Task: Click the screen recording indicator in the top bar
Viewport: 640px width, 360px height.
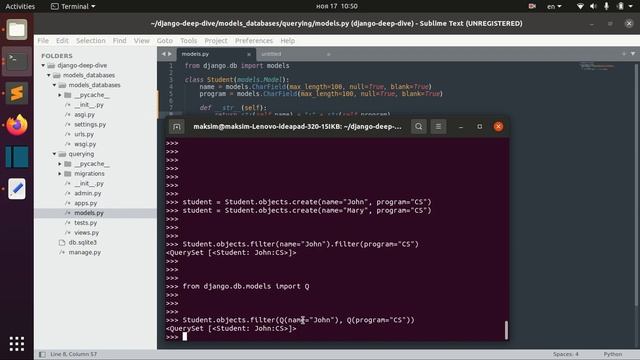Action: pos(532,6)
